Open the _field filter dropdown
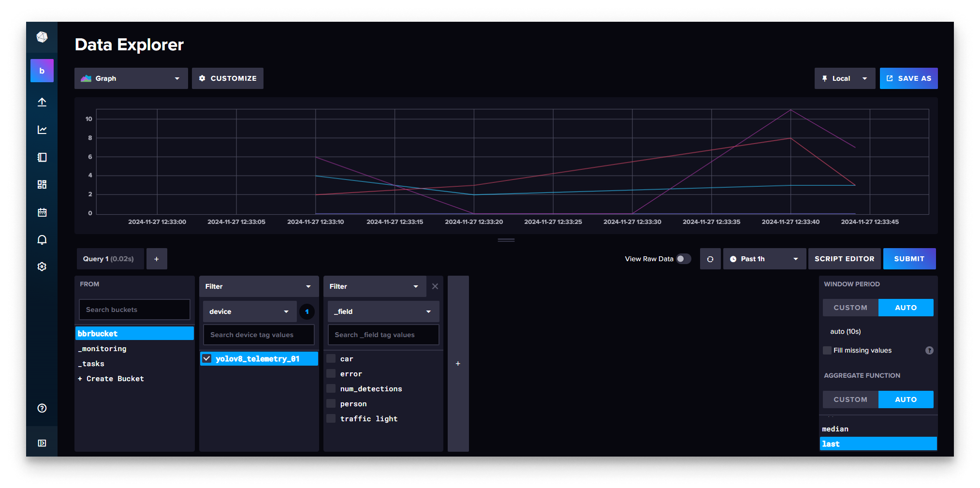Image resolution: width=980 pixels, height=488 pixels. pyautogui.click(x=383, y=311)
